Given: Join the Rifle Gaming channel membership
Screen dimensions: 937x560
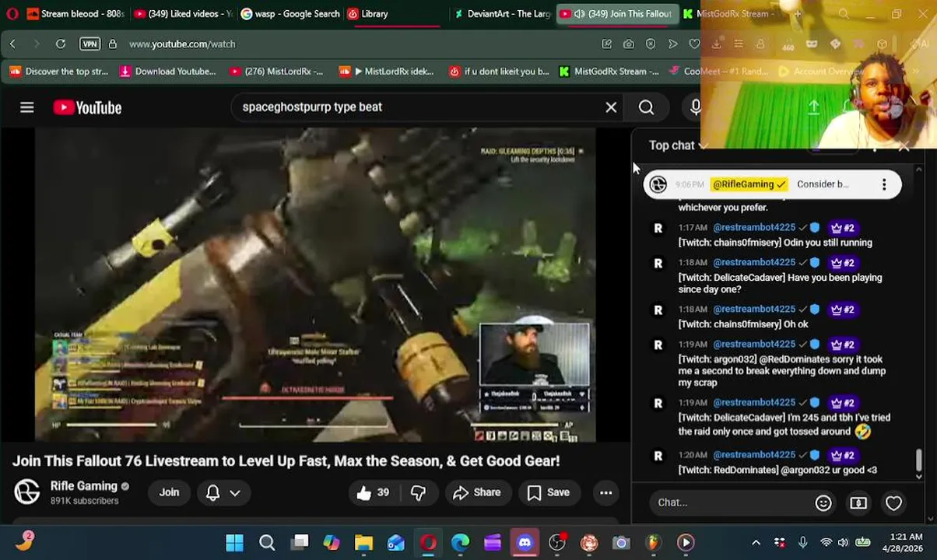Looking at the screenshot, I should click(169, 492).
